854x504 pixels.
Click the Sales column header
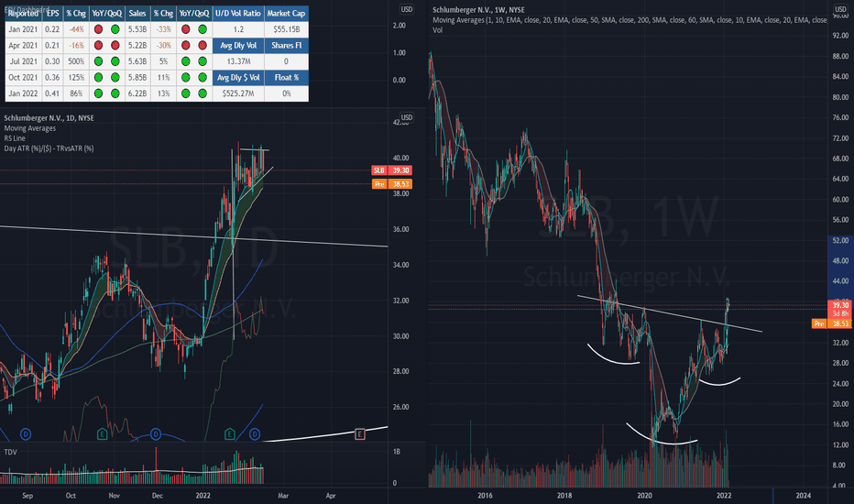click(137, 13)
